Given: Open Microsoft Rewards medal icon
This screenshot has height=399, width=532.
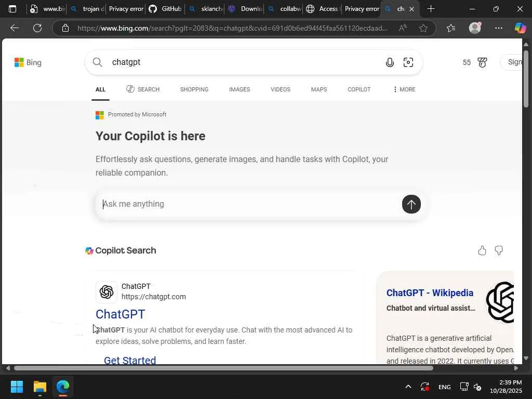Looking at the screenshot, I should (x=482, y=62).
